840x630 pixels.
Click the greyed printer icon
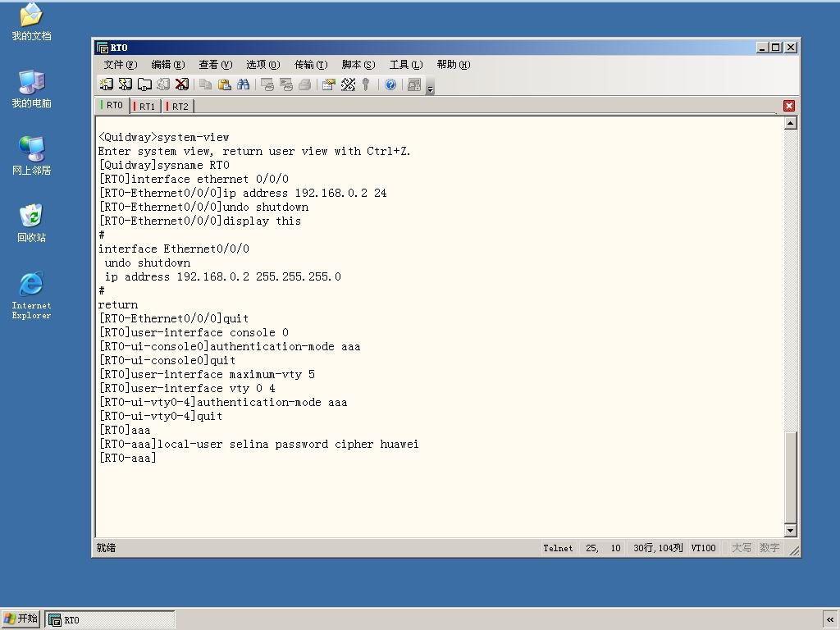305,84
